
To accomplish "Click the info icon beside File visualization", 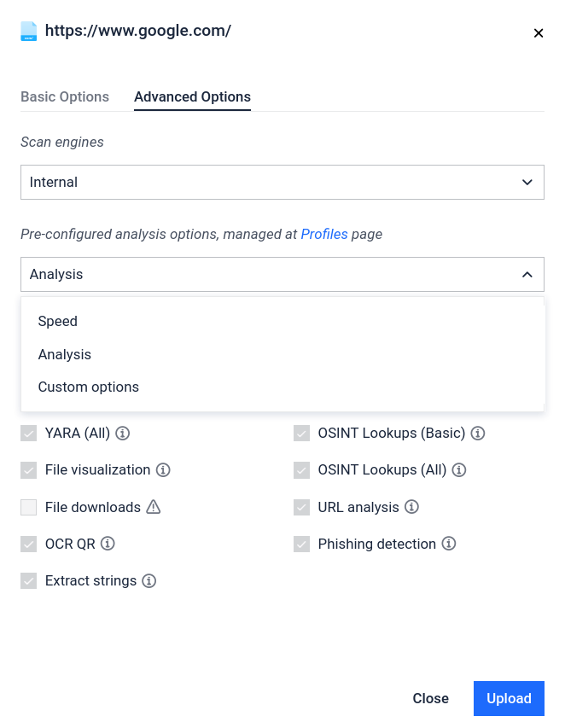I will pos(163,469).
